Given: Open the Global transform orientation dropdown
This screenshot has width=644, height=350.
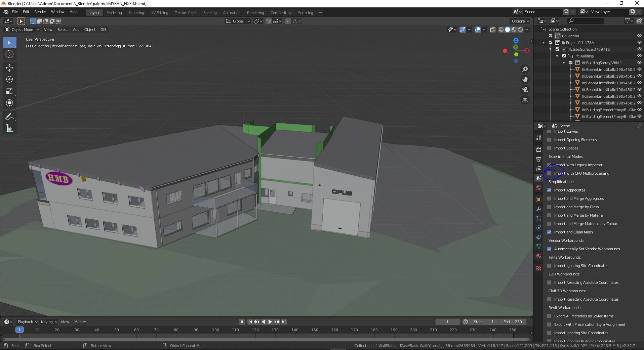Looking at the screenshot, I should click(x=238, y=21).
